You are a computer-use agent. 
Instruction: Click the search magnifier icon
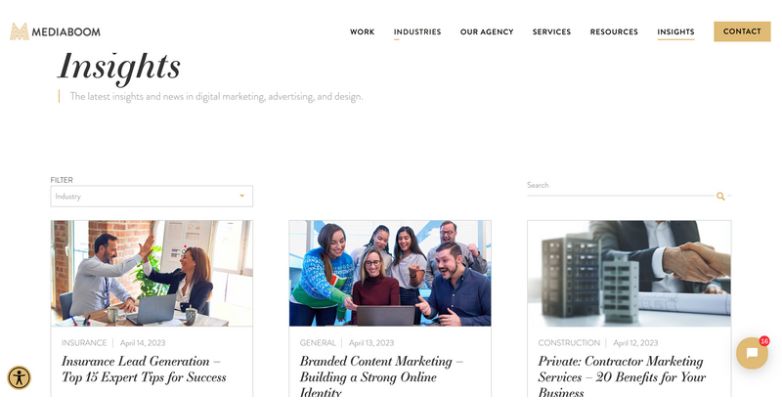(x=720, y=196)
